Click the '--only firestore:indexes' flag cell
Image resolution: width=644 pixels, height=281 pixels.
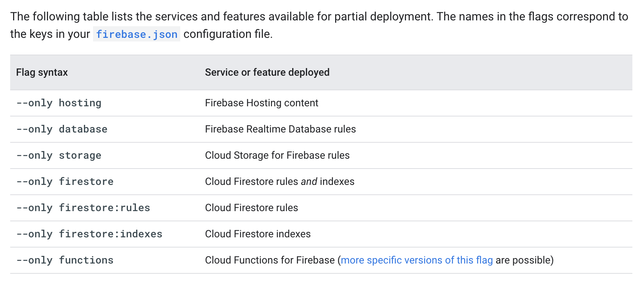[x=89, y=234]
